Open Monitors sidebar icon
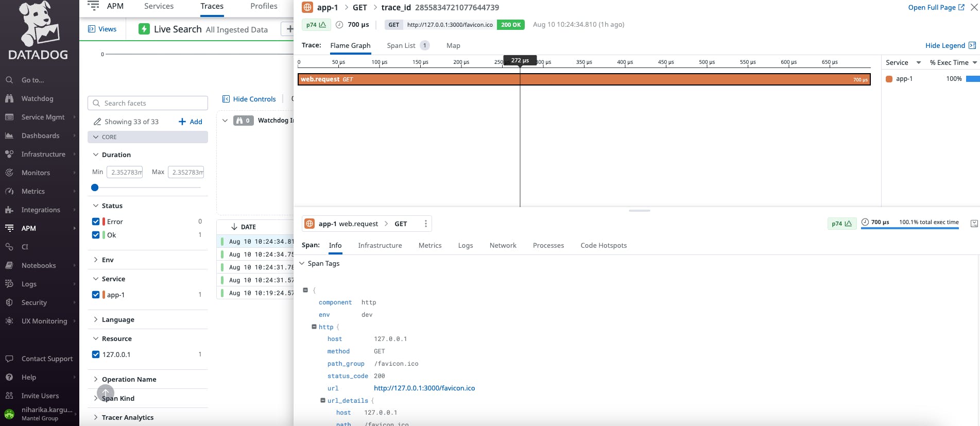 (x=9, y=173)
